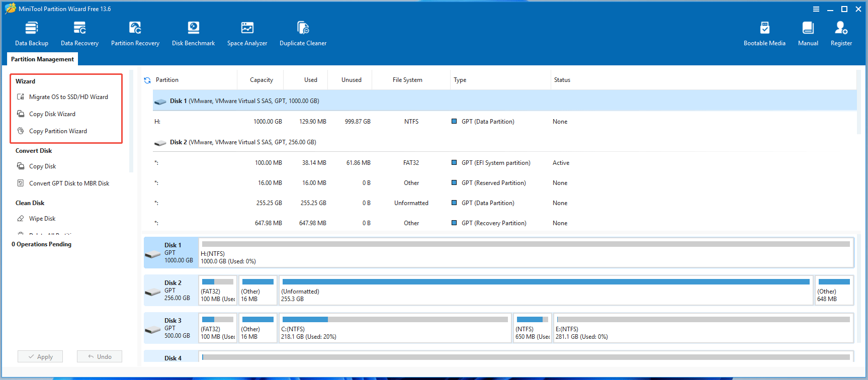Open Bootable Media builder
This screenshot has width=868, height=380.
click(x=764, y=34)
